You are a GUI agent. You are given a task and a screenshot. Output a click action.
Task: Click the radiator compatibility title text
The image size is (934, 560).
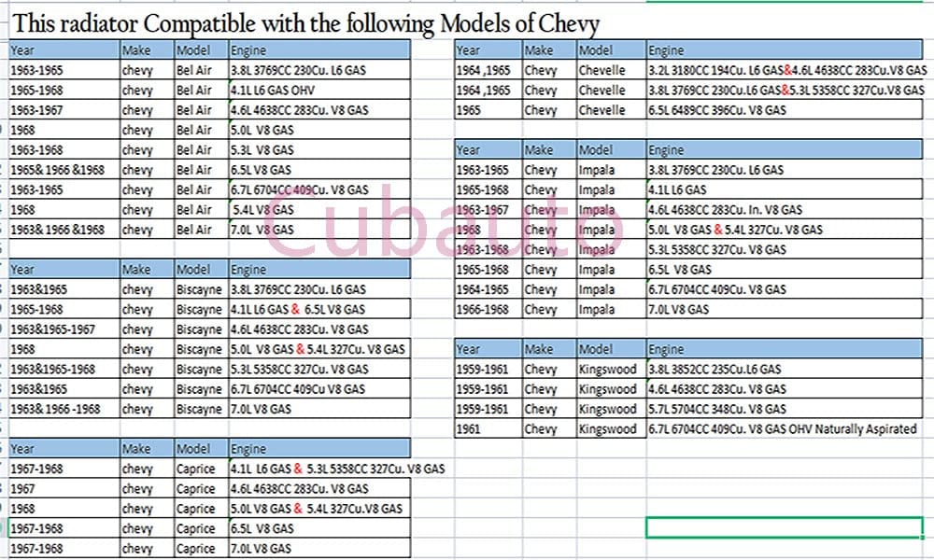pos(306,22)
